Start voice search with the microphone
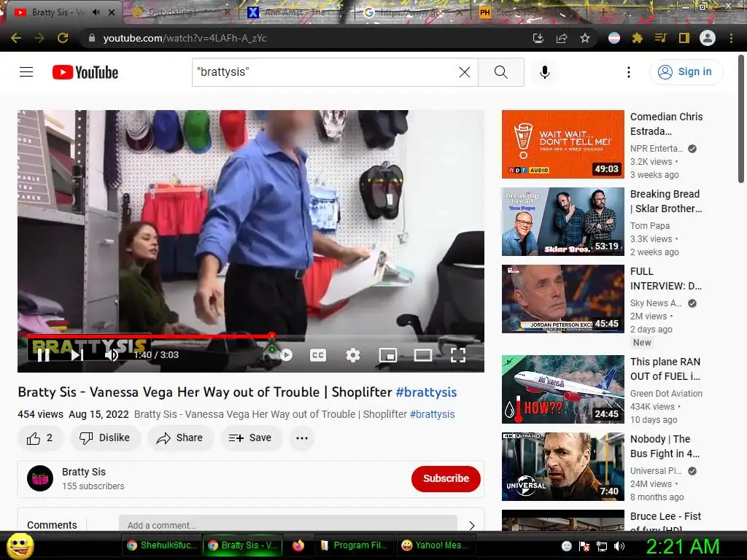The width and height of the screenshot is (747, 560). click(544, 72)
